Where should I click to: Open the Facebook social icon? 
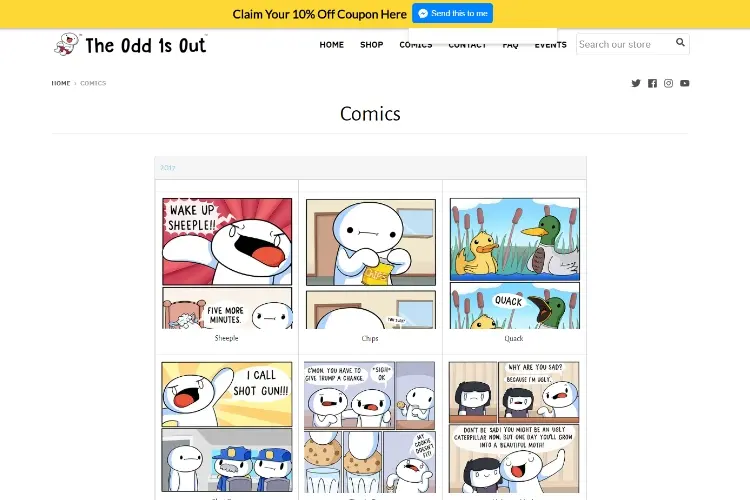click(x=652, y=83)
